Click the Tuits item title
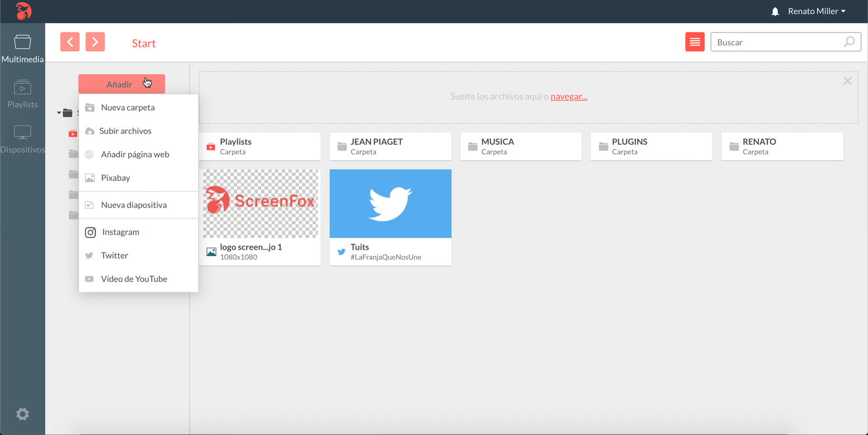Viewport: 868px width, 435px height. 359,247
